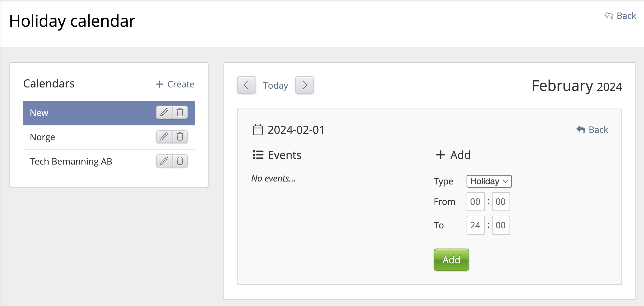Image resolution: width=644 pixels, height=306 pixels.
Task: Focus the From hour field
Action: [475, 202]
